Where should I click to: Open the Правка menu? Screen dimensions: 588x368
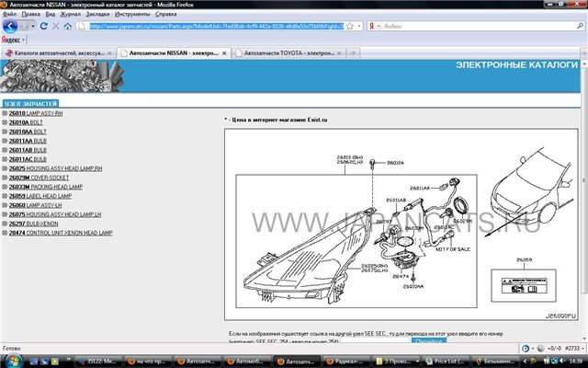30,14
